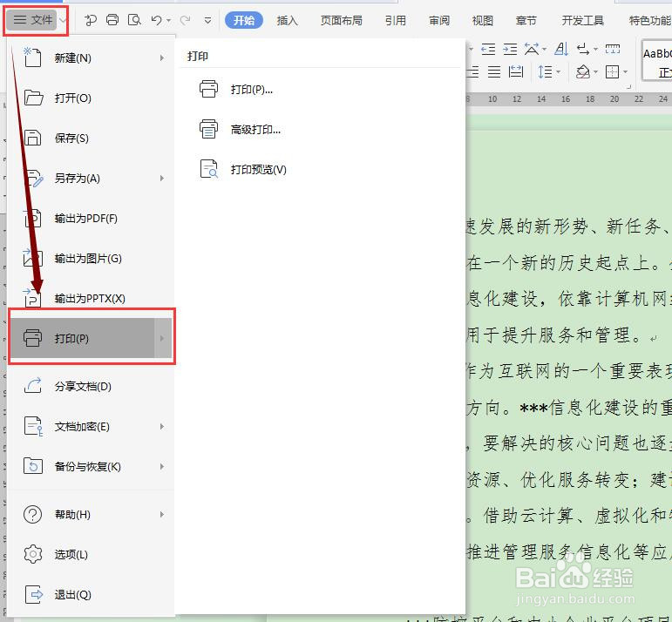Select 备份与恢复(K) menu entry
This screenshot has width=672, height=622.
(91, 466)
